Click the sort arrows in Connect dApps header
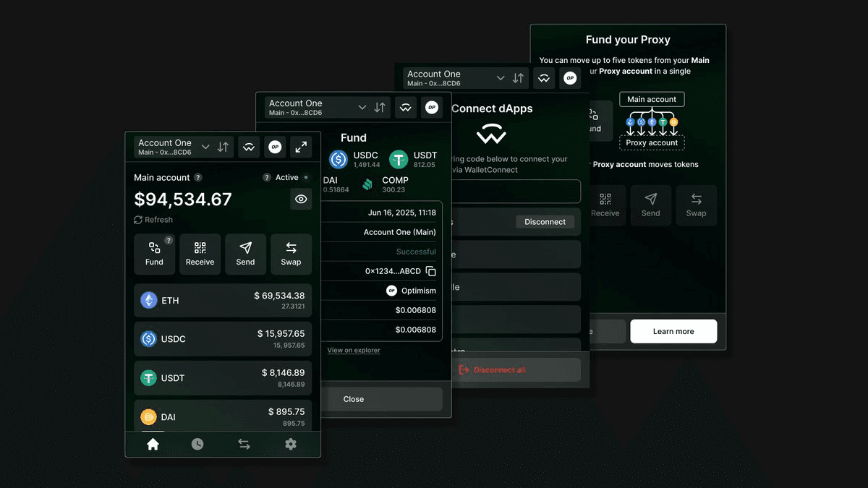Screen dimensions: 868x488 pos(518,78)
